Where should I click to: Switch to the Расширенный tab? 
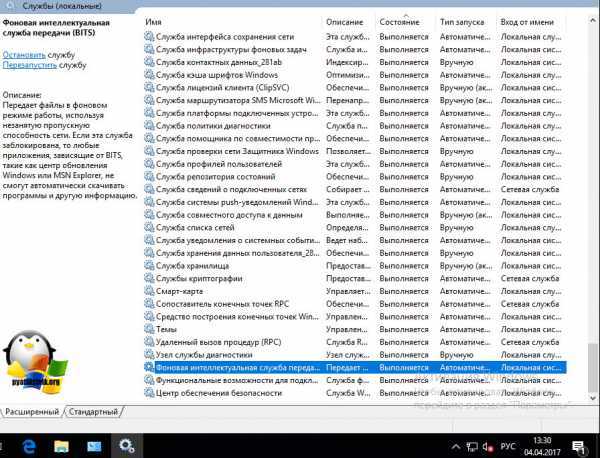[x=32, y=412]
